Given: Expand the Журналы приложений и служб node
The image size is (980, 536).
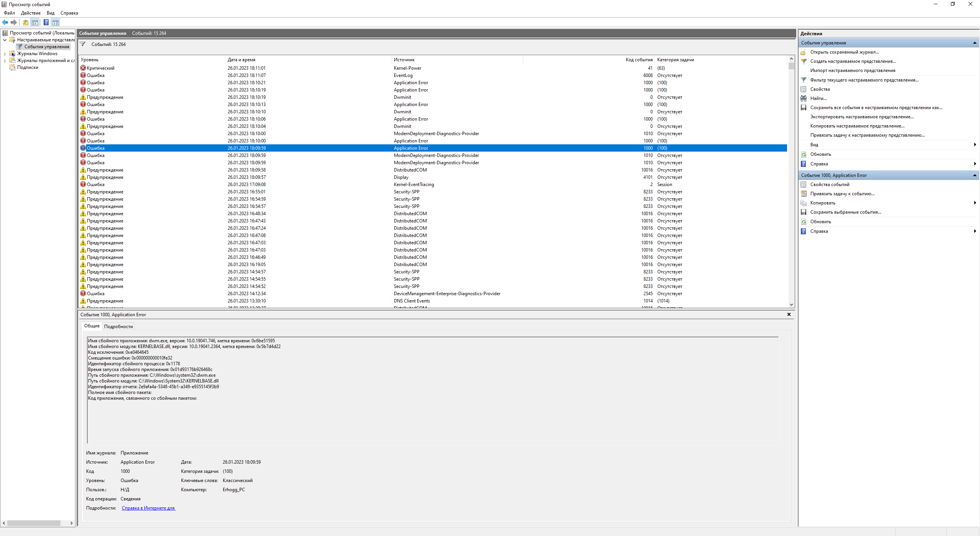Looking at the screenshot, I should (5, 60).
